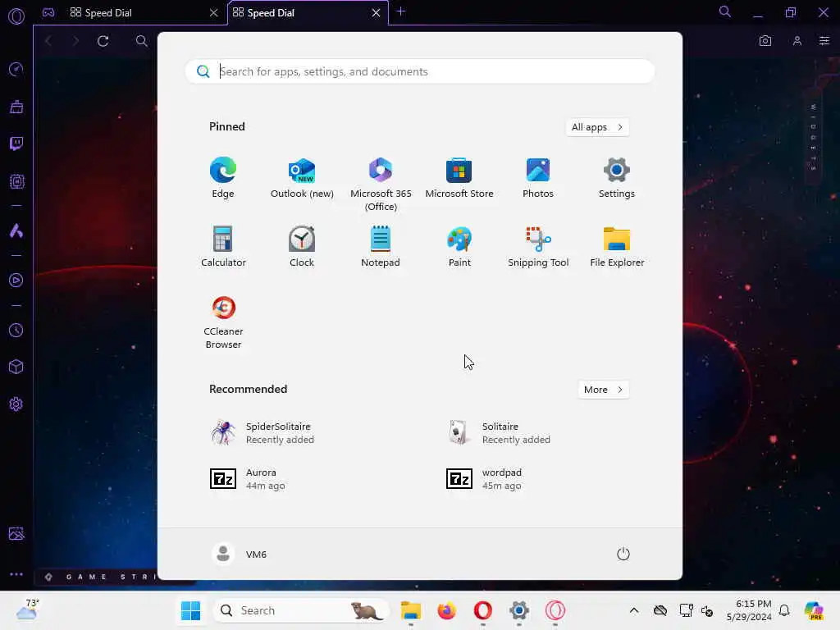Viewport: 840px width, 630px height.
Task: Open Microsoft 365 (Office) app
Action: 381,185
